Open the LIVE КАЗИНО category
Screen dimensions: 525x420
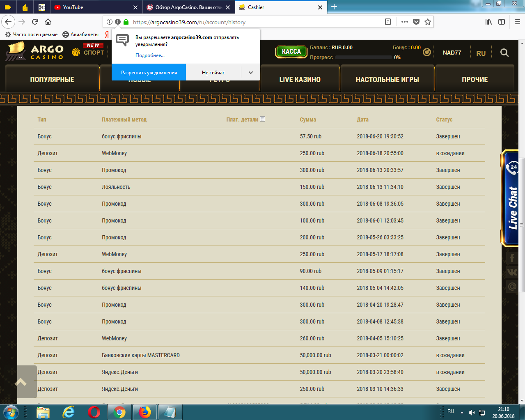pyautogui.click(x=300, y=80)
